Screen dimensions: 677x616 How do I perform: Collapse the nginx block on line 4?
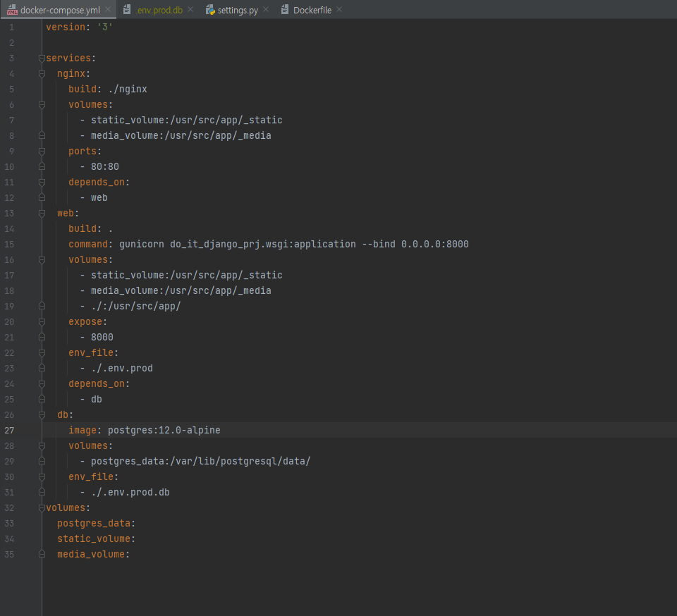click(42, 74)
